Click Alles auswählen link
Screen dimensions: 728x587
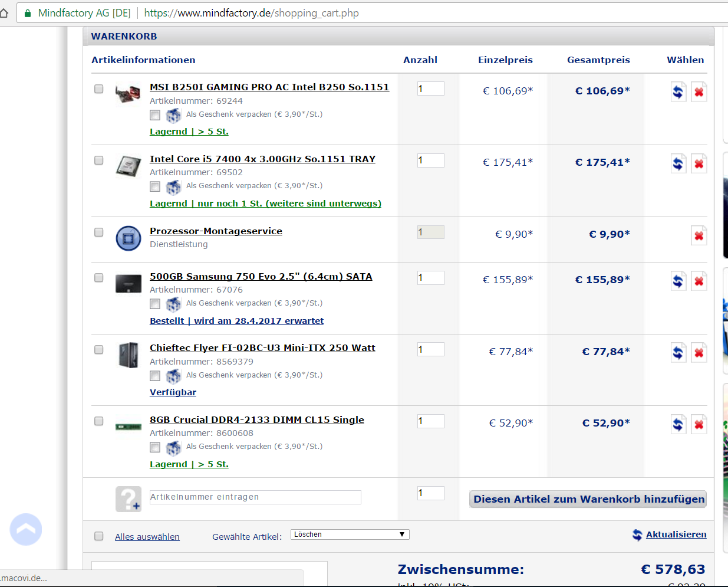click(147, 537)
